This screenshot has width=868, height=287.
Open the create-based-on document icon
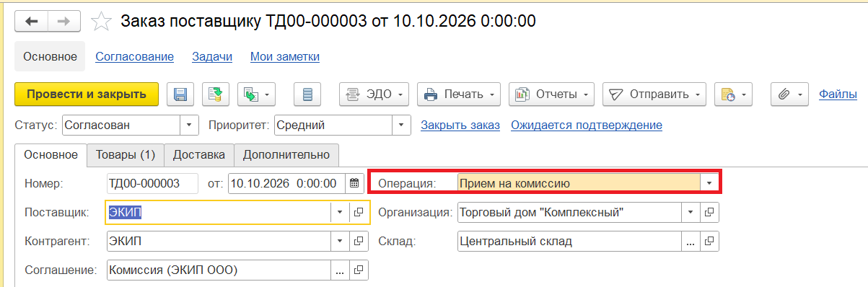[257, 94]
